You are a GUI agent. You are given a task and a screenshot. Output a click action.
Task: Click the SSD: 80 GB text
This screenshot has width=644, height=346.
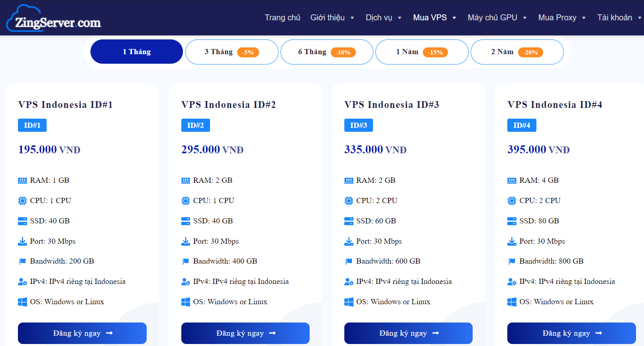(539, 221)
